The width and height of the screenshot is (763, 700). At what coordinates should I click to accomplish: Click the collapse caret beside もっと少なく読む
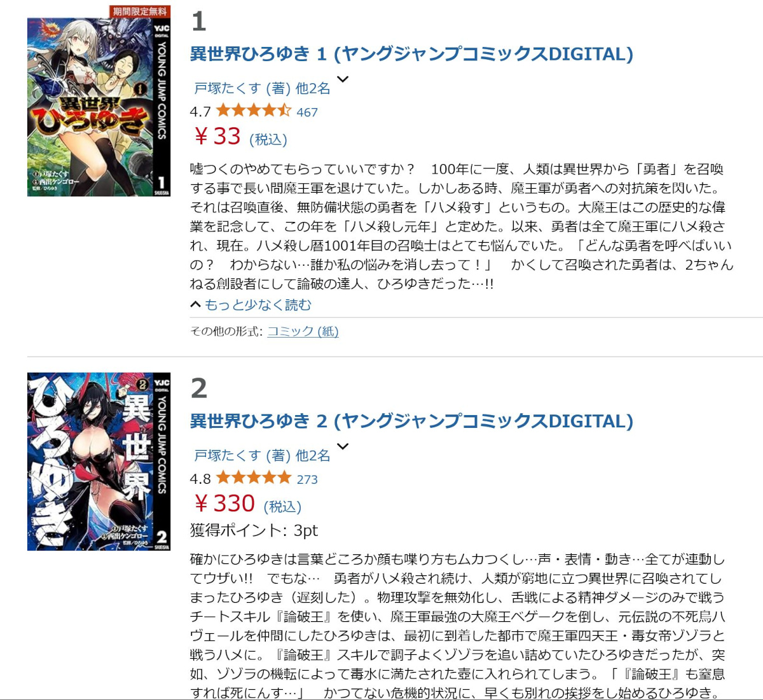click(x=196, y=305)
